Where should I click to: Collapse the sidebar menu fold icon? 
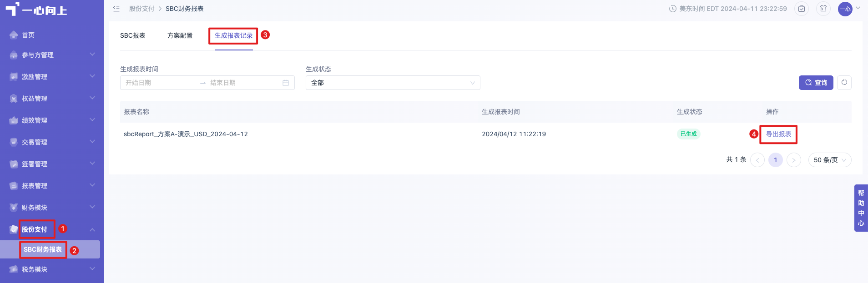tap(116, 9)
